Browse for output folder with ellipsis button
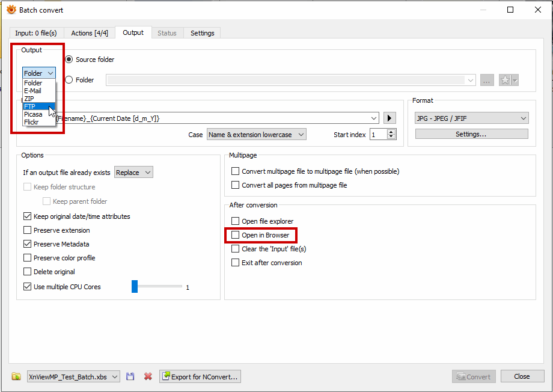Screen dimensions: 553x392 pyautogui.click(x=487, y=80)
